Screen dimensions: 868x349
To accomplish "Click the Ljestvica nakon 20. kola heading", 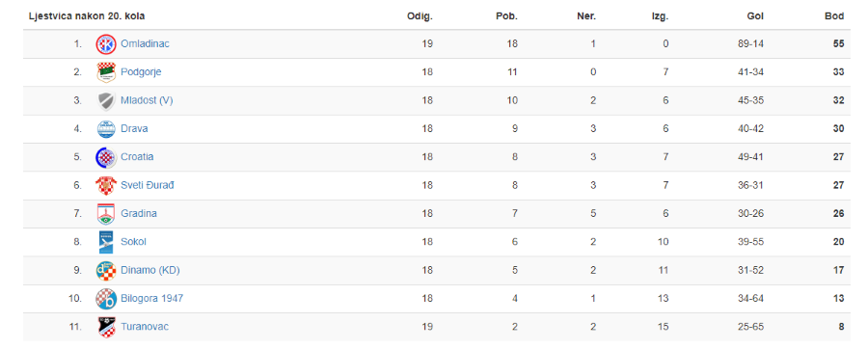I will tap(87, 16).
